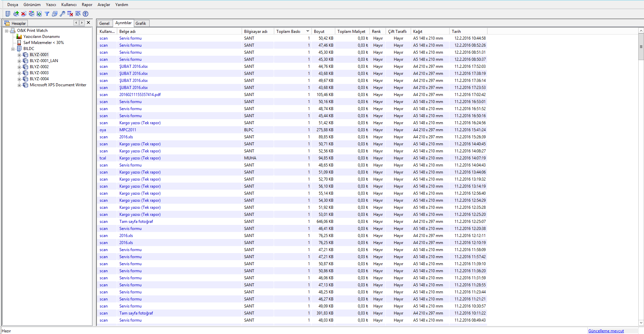Click the Microsoft XPS Document Writer icon
The height and width of the screenshot is (334, 644).
click(25, 85)
